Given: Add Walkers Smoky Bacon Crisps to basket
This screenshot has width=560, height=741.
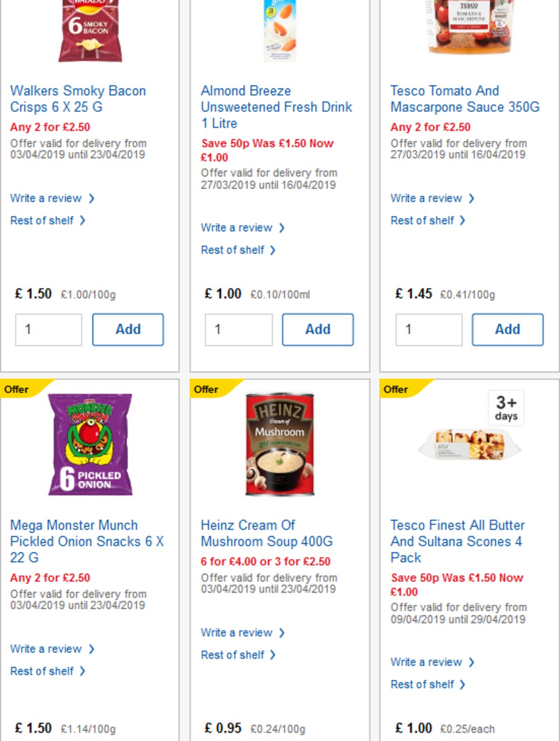Looking at the screenshot, I should pyautogui.click(x=128, y=329).
